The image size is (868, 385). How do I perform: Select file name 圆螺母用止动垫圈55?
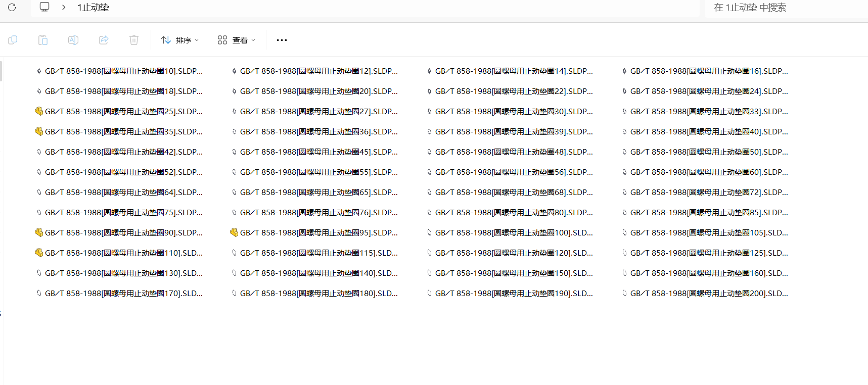318,172
